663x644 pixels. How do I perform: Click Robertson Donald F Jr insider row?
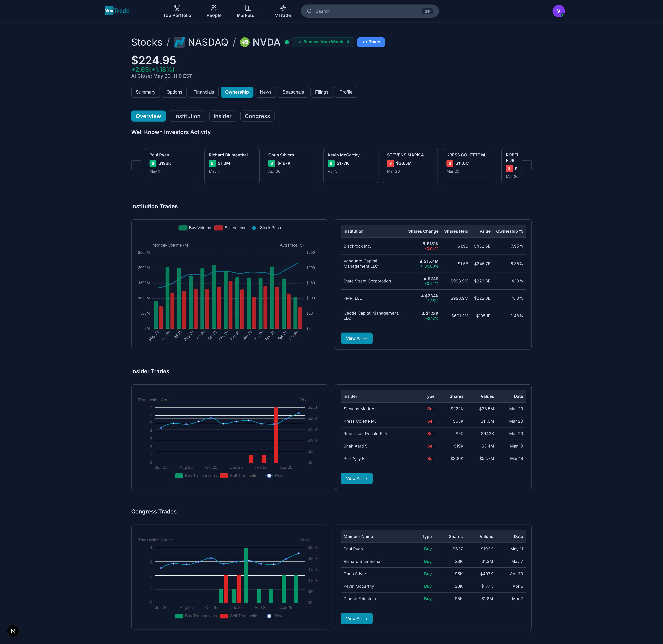point(433,434)
